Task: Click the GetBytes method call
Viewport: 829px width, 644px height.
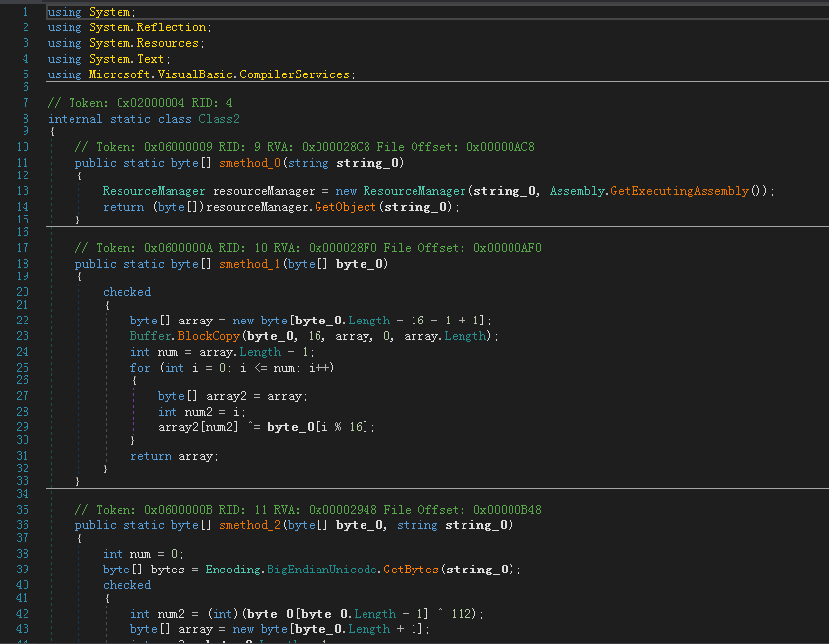Action: [x=411, y=570]
